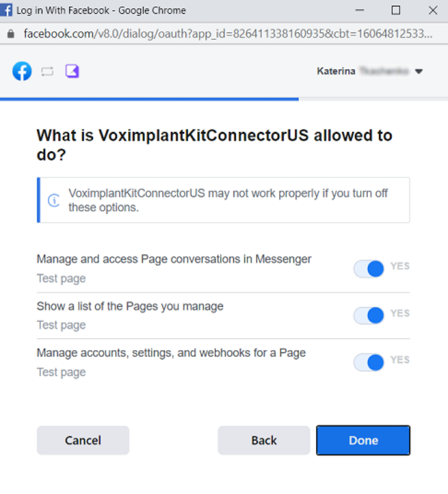Click the VoximplantKitConnectorUS warning message box
Image resolution: width=448 pixels, height=494 pixels.
click(x=223, y=200)
